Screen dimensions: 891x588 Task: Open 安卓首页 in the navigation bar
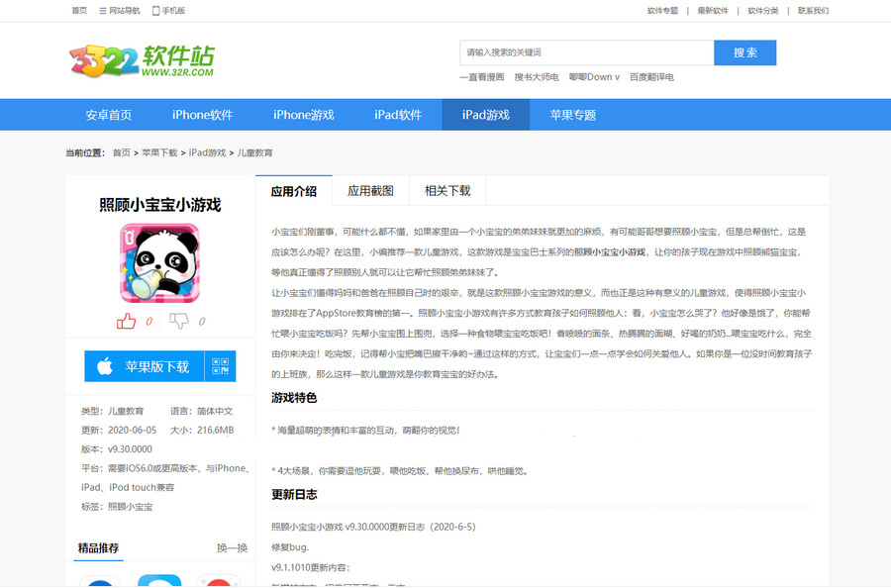pos(109,115)
